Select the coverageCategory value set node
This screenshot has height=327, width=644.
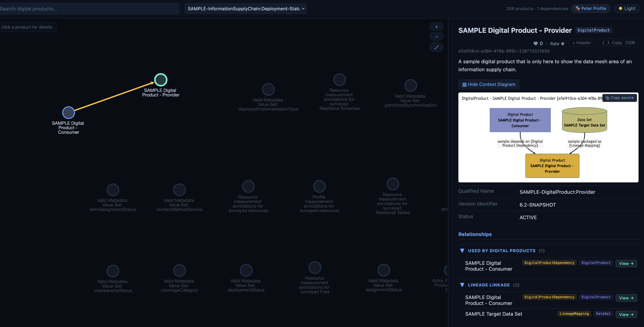179,271
